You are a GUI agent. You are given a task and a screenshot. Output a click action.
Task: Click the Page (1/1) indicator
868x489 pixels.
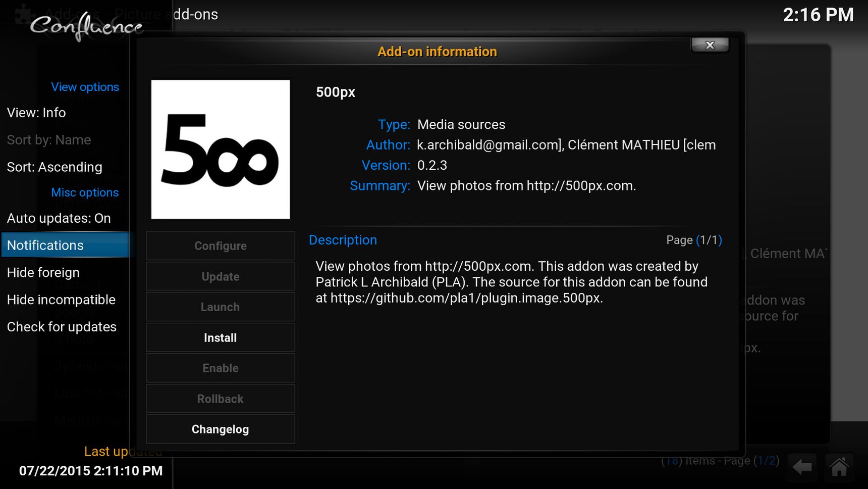[x=694, y=240]
